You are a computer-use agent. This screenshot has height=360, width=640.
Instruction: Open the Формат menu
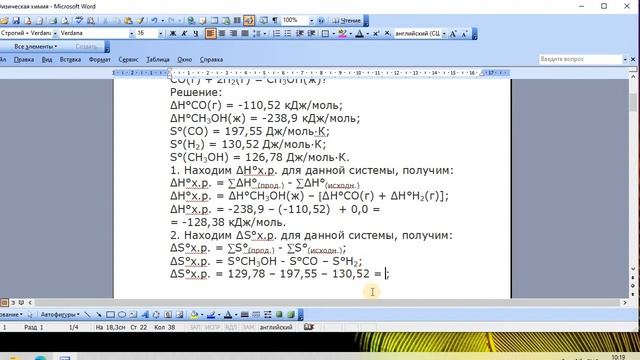100,60
